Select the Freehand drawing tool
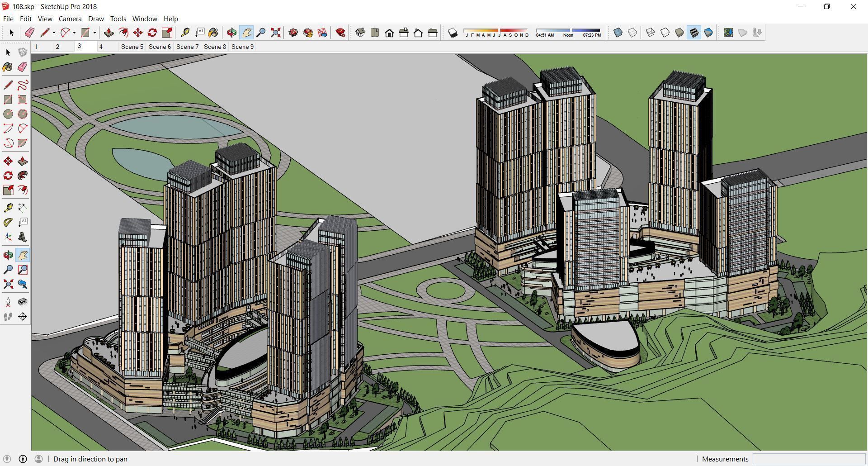Image resolution: width=868 pixels, height=466 pixels. [23, 85]
